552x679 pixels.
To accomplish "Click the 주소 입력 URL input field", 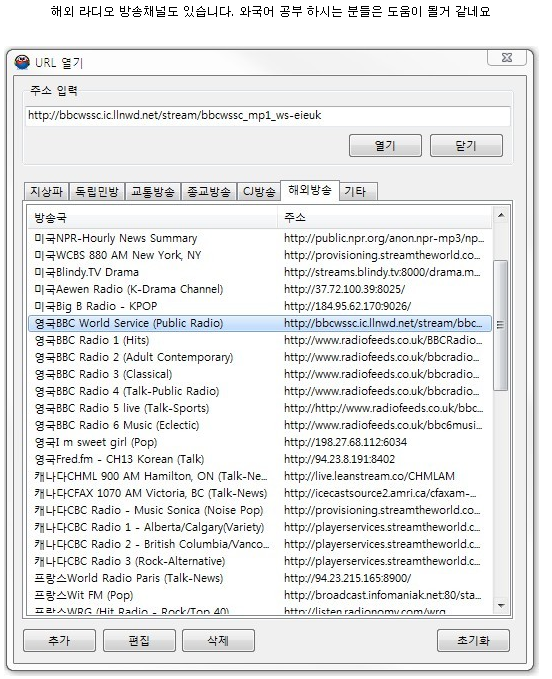I will click(268, 116).
